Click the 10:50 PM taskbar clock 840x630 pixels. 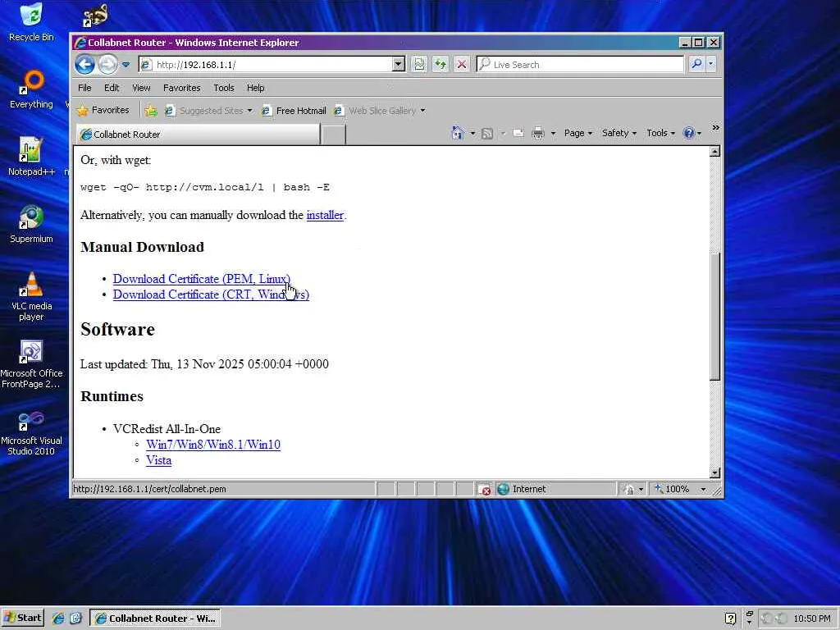click(811, 619)
